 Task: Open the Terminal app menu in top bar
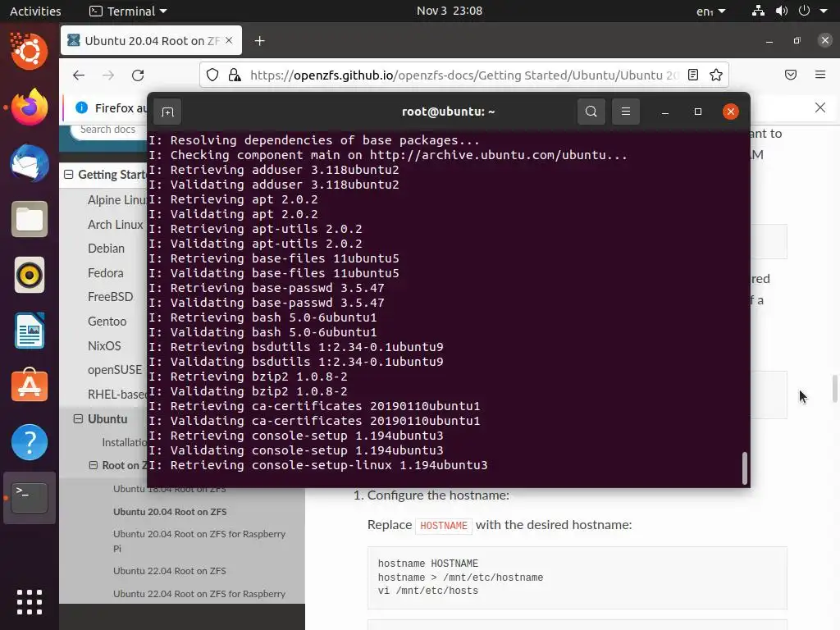click(x=128, y=11)
